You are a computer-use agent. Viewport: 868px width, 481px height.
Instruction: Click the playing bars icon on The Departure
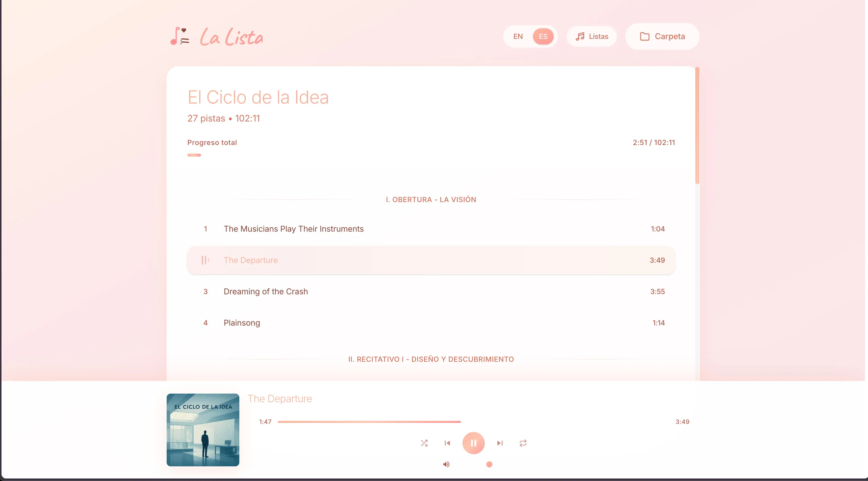pos(205,260)
